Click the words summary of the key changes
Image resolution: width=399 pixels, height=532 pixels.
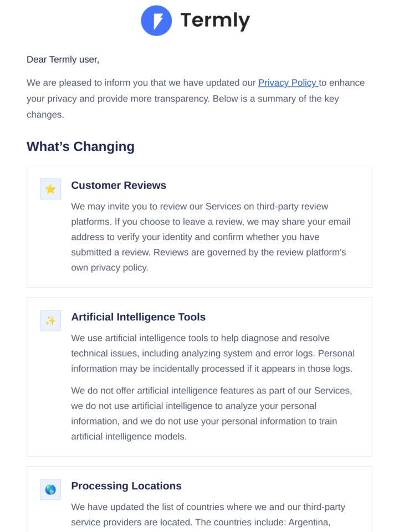[183, 106]
